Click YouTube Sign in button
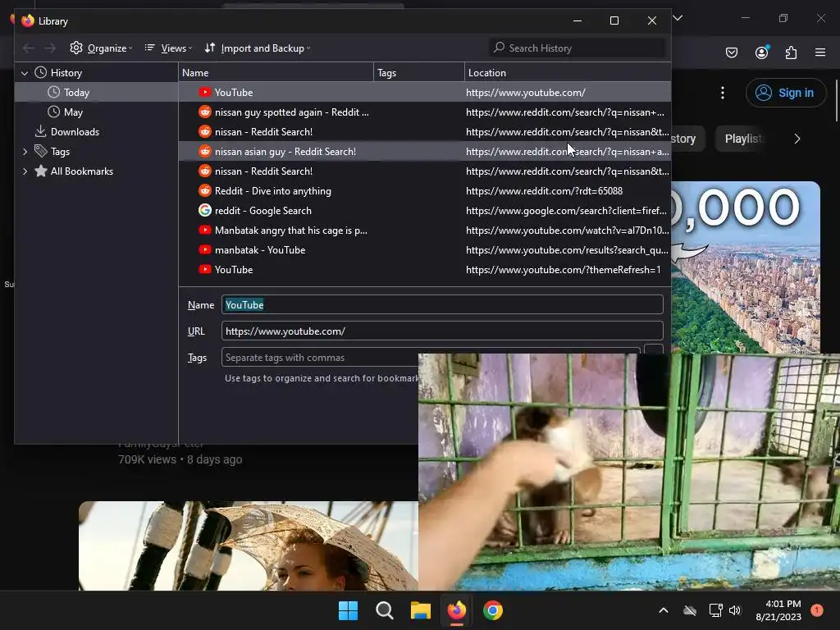840x630 pixels. click(785, 93)
